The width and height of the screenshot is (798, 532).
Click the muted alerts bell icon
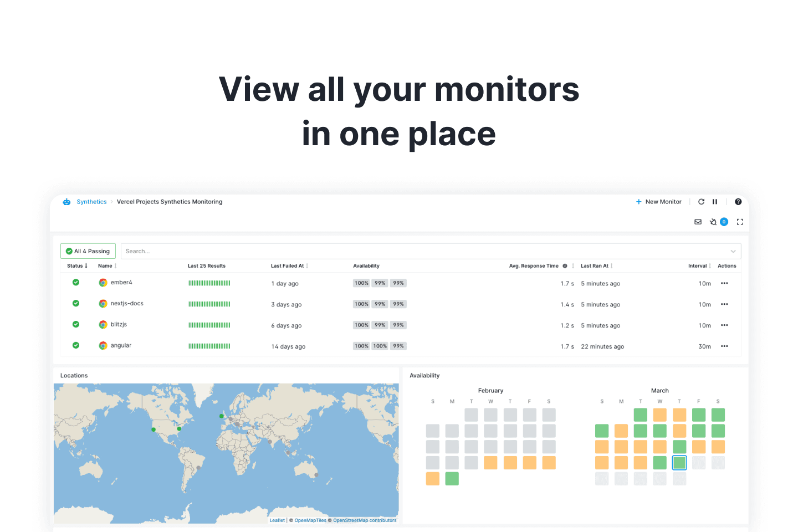click(713, 222)
